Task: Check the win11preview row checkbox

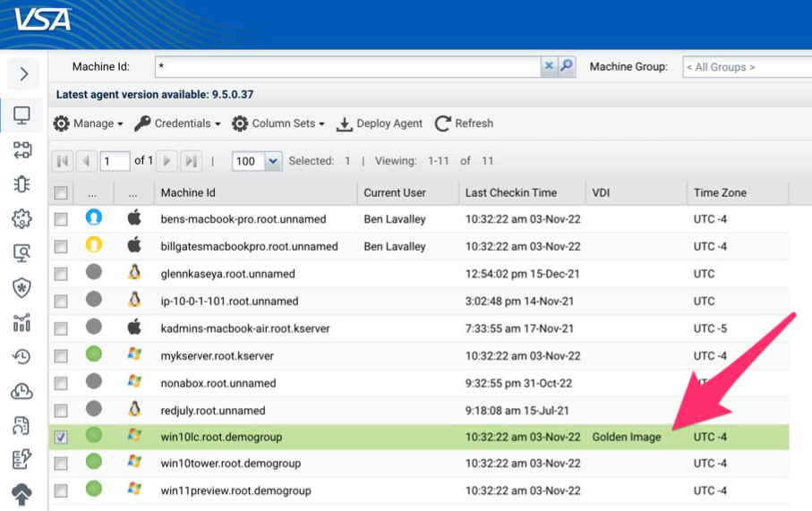Action: click(x=61, y=490)
